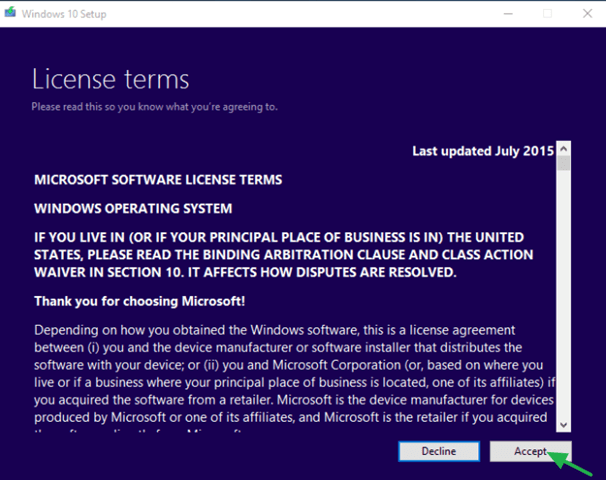
Task: Click the cut-off last line of license text
Action: click(138, 430)
